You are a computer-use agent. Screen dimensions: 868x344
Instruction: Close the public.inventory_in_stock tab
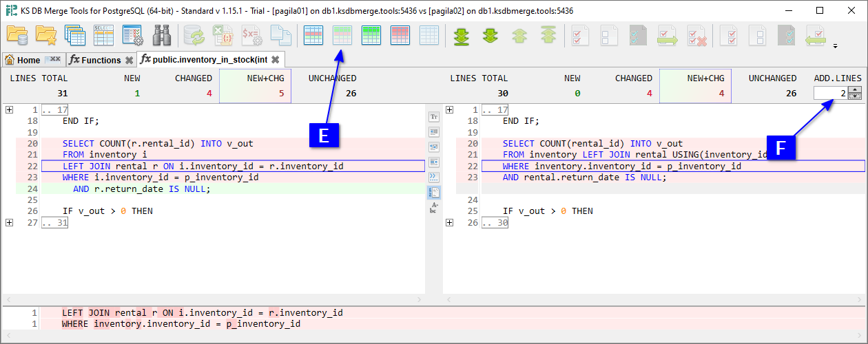point(276,61)
